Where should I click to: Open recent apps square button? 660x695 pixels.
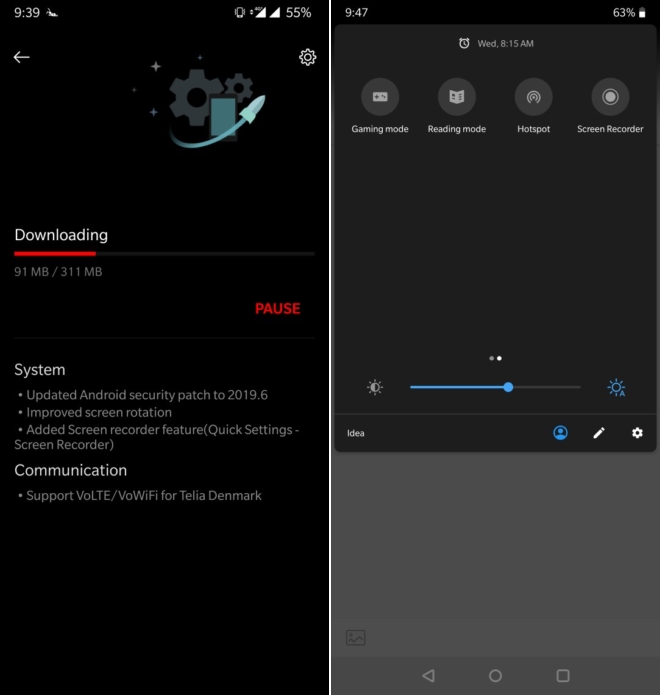click(x=562, y=676)
